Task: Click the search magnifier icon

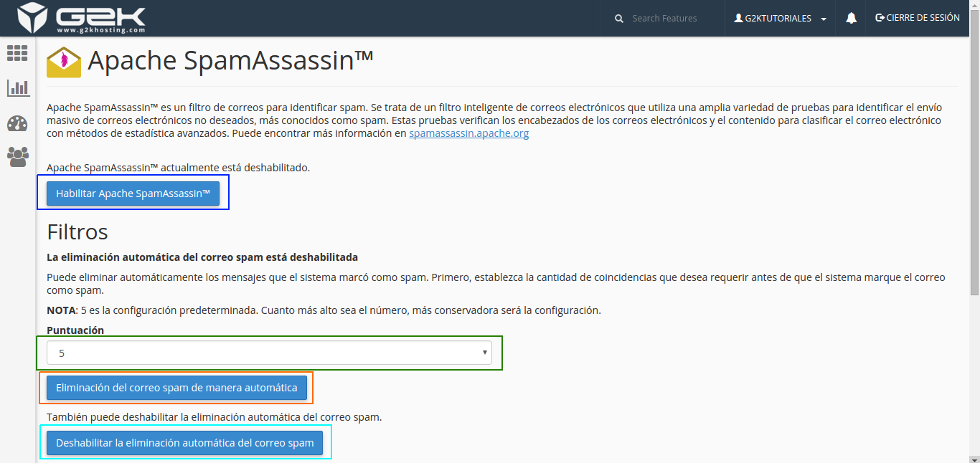Action: coord(619,19)
